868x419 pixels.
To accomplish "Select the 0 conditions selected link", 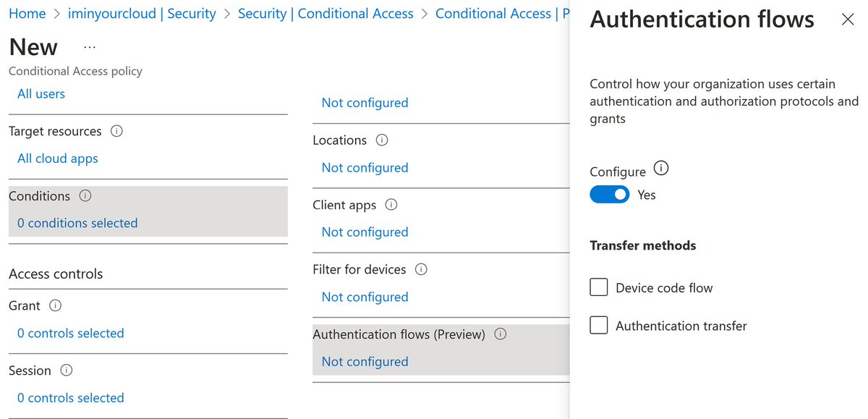I will 77,223.
